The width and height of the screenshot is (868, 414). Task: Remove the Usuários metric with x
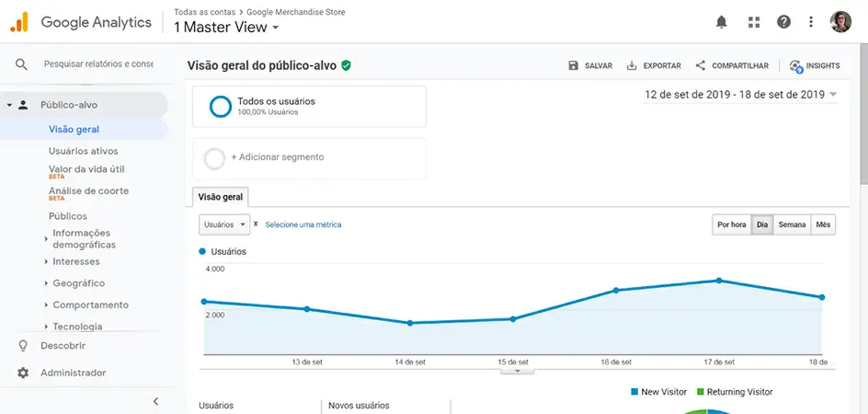coord(256,224)
